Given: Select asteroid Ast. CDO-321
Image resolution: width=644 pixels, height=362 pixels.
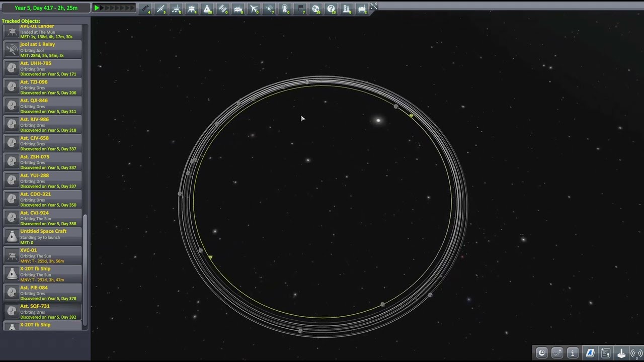Looking at the screenshot, I should click(43, 199).
